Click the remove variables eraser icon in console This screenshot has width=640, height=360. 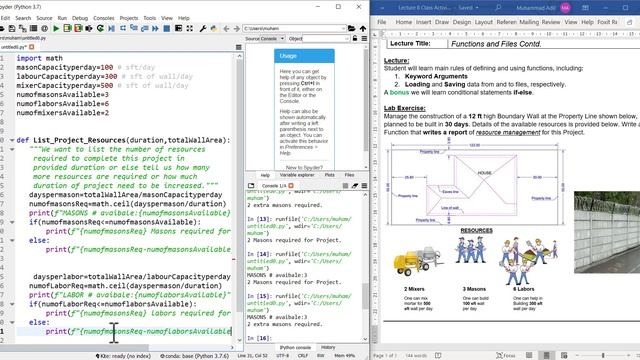pos(355,186)
